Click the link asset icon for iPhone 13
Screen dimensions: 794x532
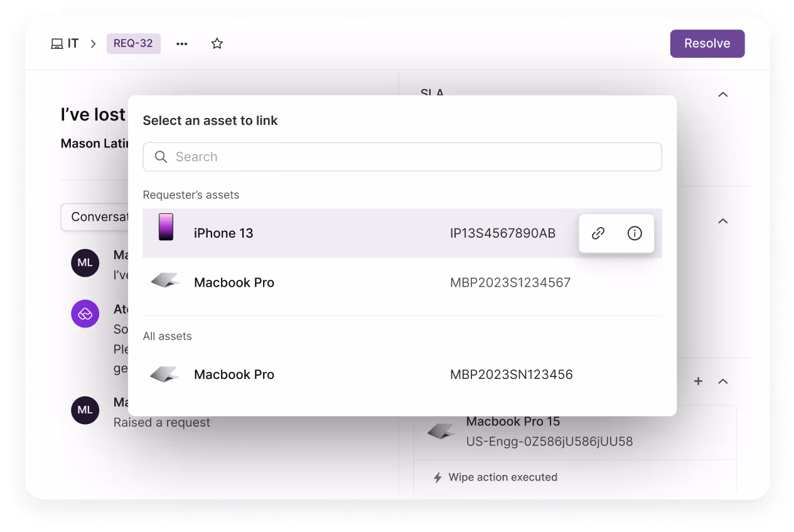pos(598,233)
